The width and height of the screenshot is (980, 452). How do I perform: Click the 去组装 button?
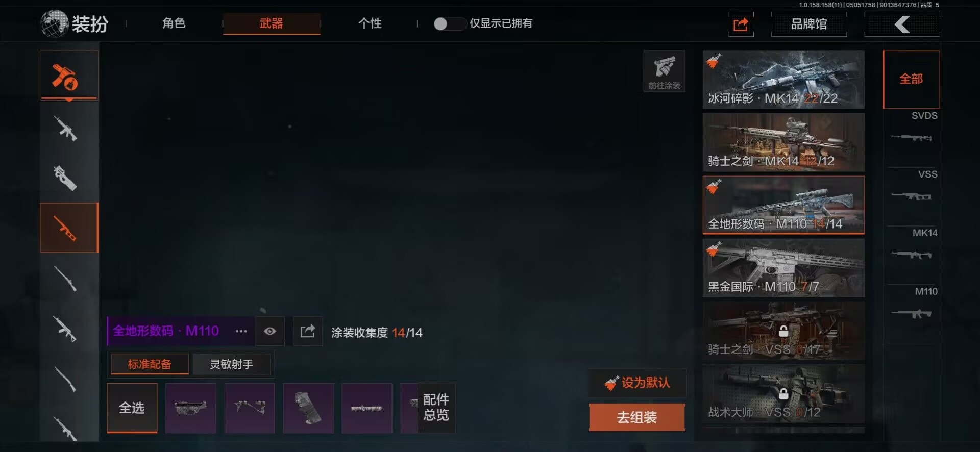(x=637, y=417)
